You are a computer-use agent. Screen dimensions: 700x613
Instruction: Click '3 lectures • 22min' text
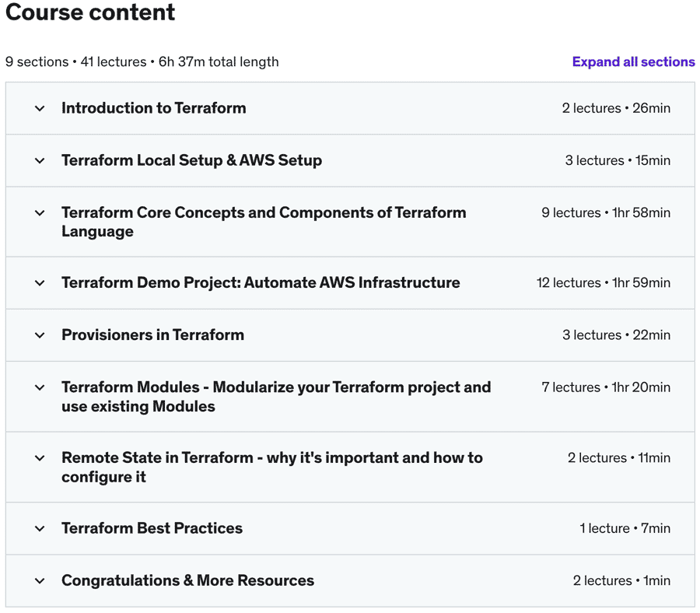click(617, 335)
